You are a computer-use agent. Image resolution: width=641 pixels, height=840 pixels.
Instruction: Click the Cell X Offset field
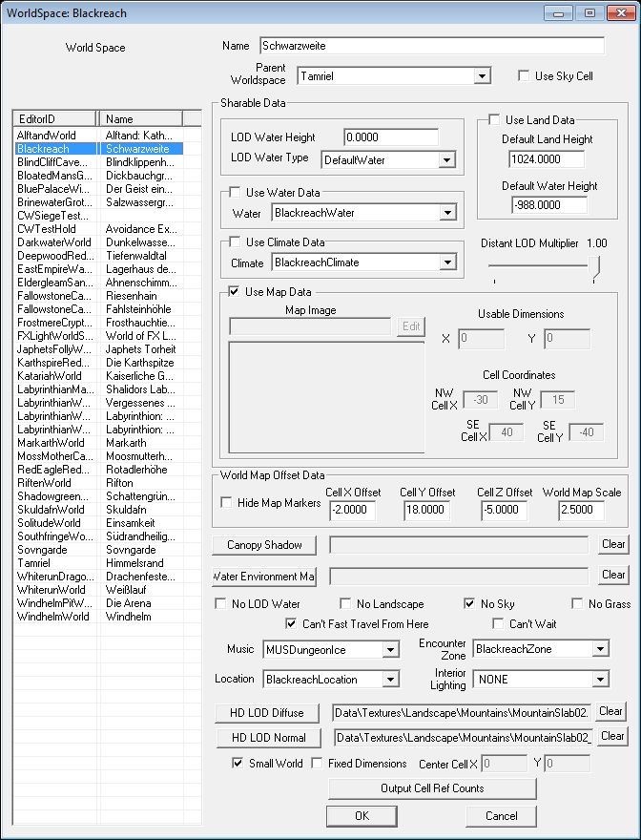[352, 510]
